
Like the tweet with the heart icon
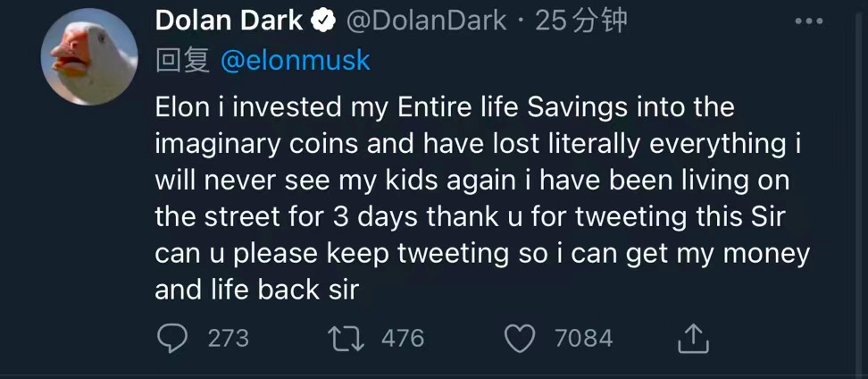point(520,338)
